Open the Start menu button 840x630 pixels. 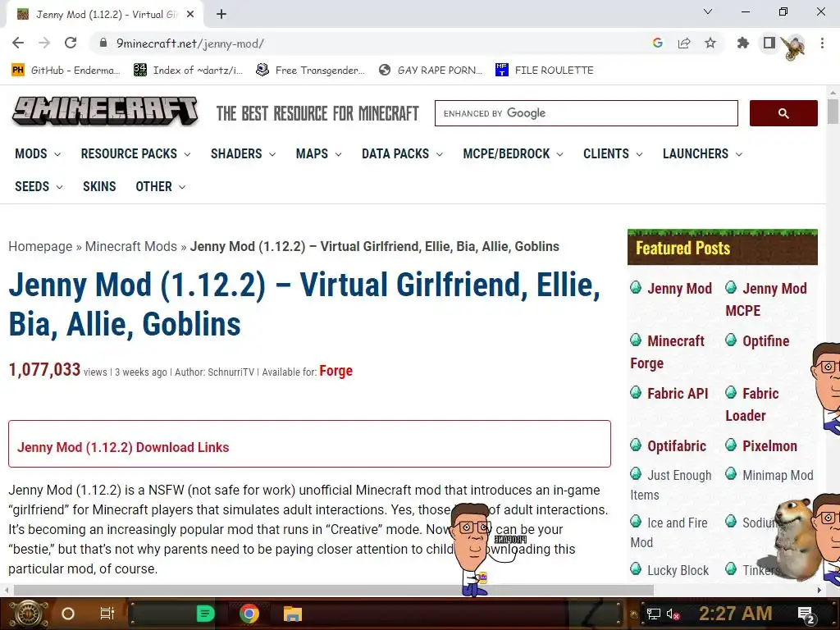coord(29,614)
